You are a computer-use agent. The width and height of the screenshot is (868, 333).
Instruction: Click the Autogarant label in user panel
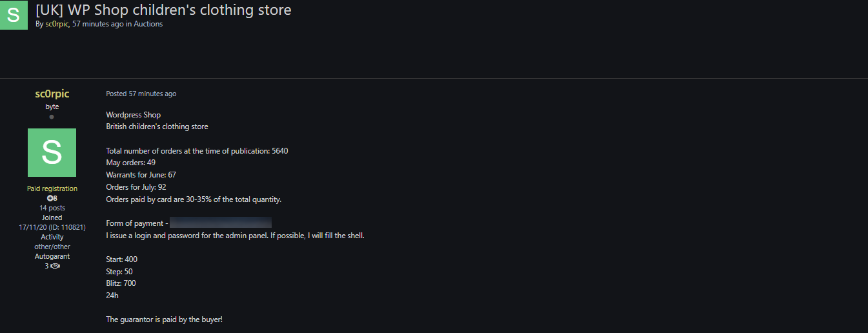click(x=52, y=256)
